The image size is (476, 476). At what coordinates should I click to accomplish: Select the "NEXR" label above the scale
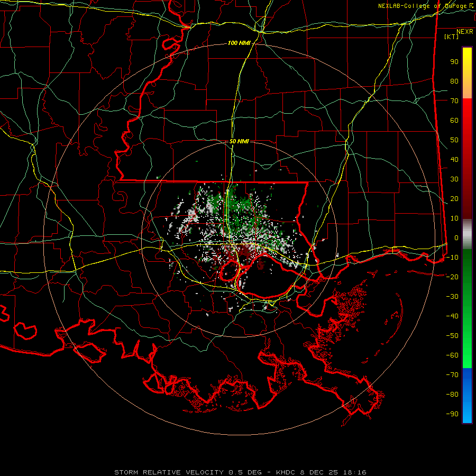pos(465,32)
